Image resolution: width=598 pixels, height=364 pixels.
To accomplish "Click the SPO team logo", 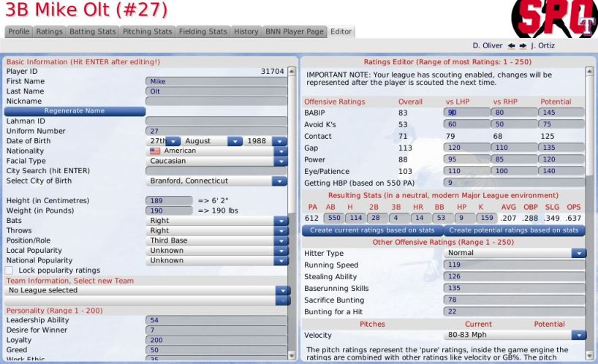I will tap(554, 18).
